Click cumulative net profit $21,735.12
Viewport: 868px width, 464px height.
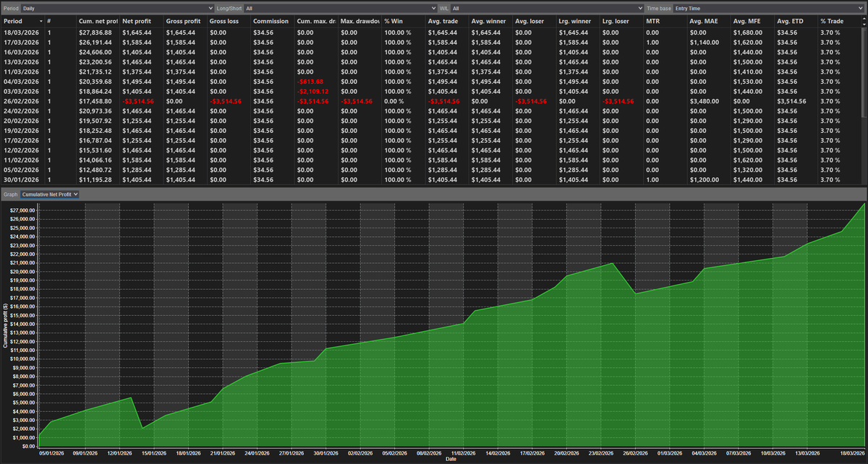tap(95, 72)
